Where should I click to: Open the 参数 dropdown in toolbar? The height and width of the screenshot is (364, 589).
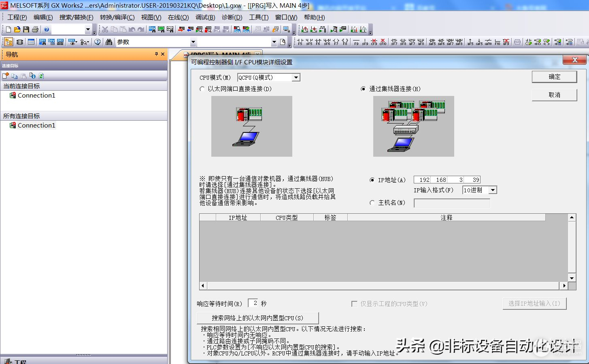(x=193, y=42)
